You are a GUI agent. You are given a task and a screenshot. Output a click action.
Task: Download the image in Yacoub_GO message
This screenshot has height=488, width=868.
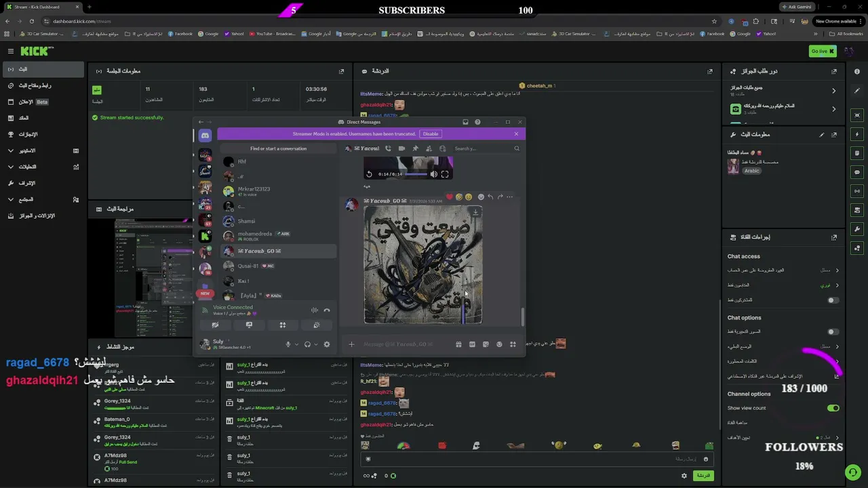[x=475, y=213]
